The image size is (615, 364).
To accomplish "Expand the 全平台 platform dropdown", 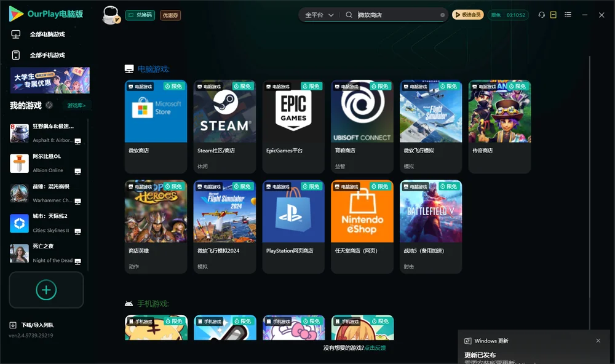I will coord(319,15).
